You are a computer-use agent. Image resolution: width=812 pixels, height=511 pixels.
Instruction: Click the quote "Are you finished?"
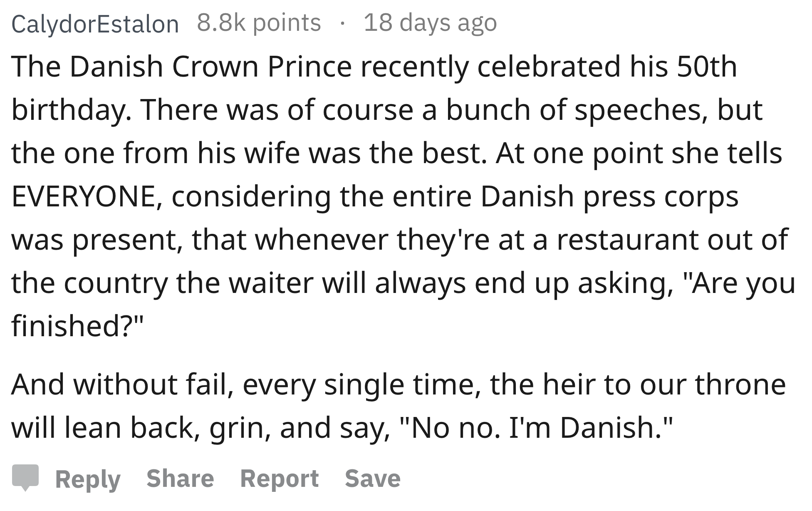(404, 304)
